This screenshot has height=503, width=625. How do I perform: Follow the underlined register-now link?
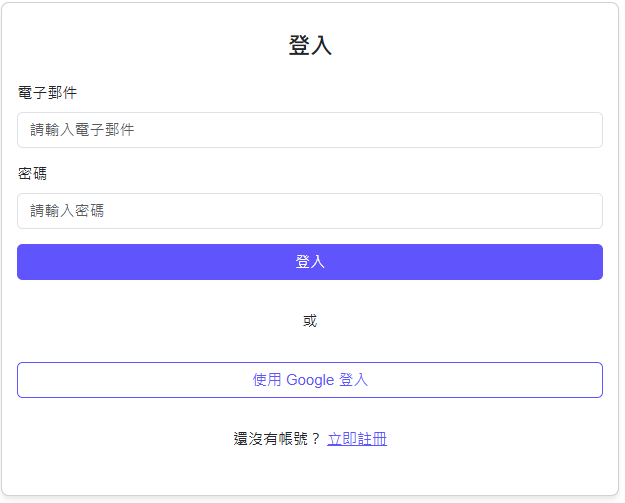coord(356,439)
